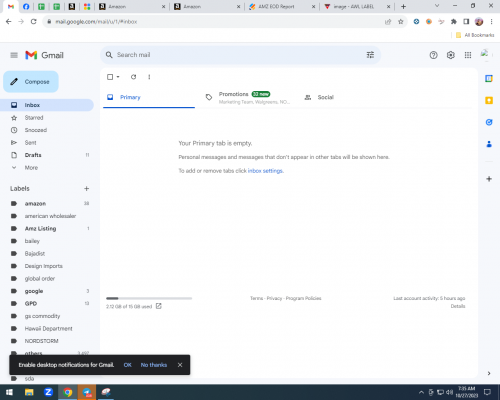Open Contacts side panel
This screenshot has width=500, height=400.
[489, 144]
